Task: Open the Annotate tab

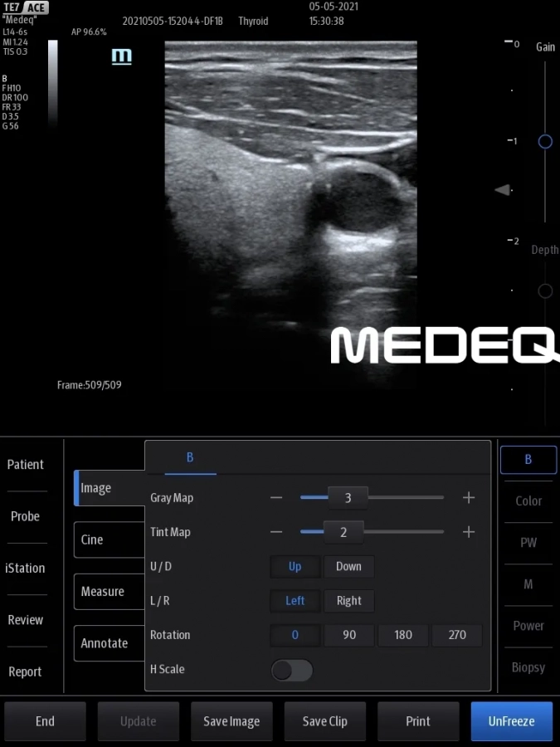Action: (110, 643)
